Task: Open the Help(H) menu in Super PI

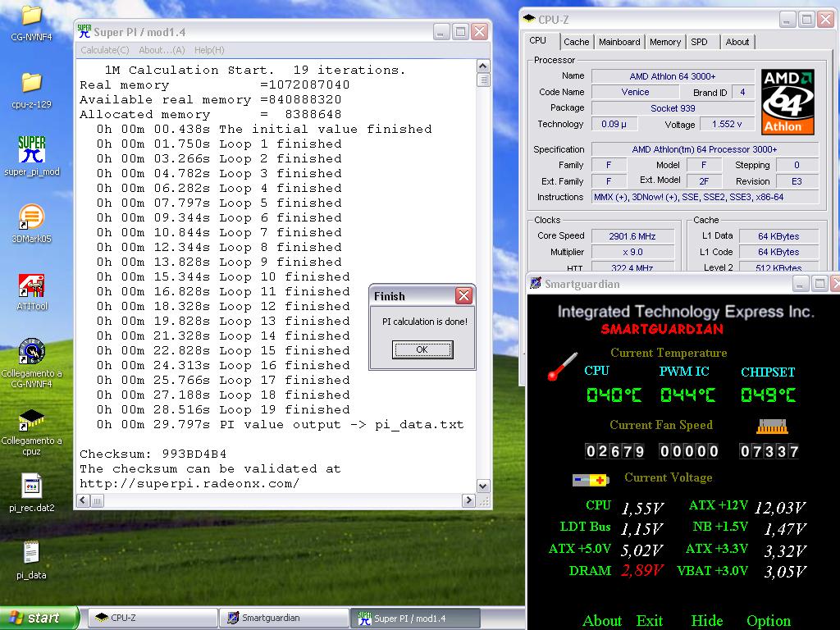Action: 209,50
